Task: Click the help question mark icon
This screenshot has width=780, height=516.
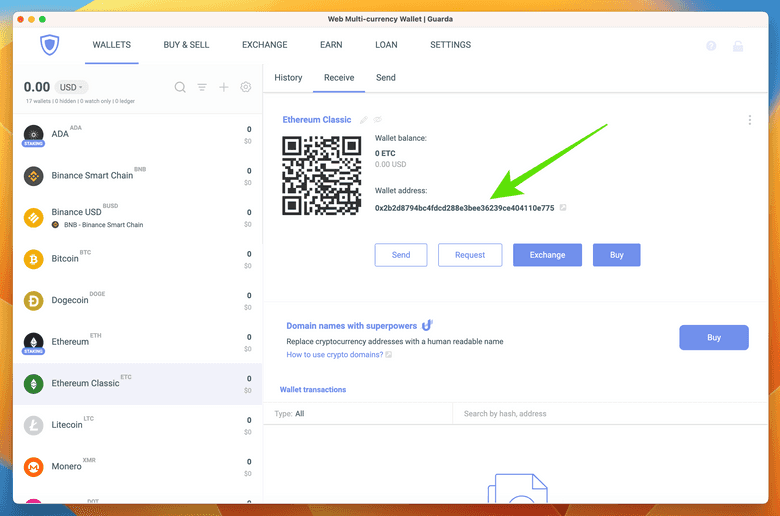Action: [711, 46]
